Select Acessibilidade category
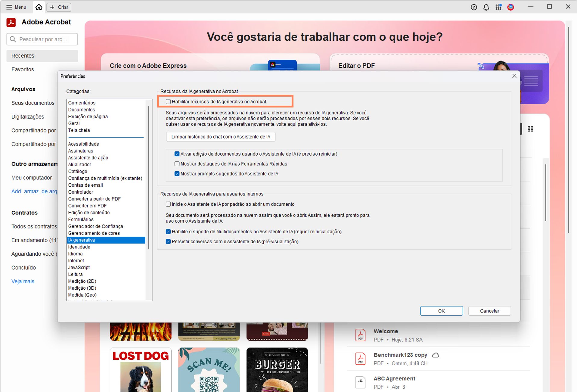The image size is (577, 392). pyautogui.click(x=106, y=144)
